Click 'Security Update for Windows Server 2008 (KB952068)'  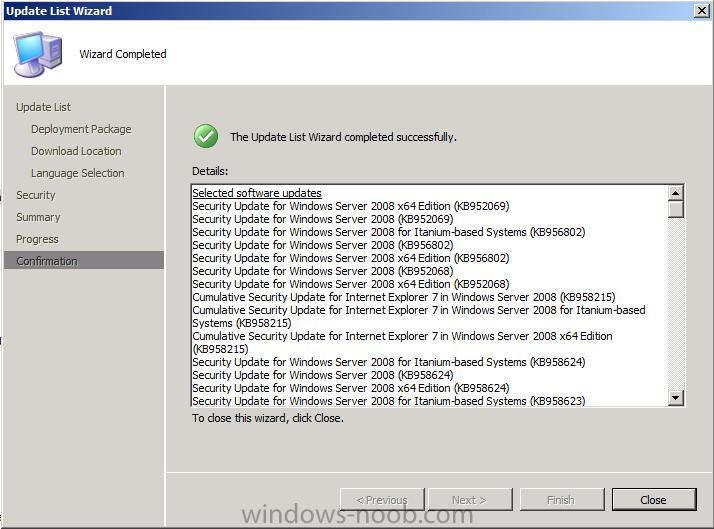(323, 271)
